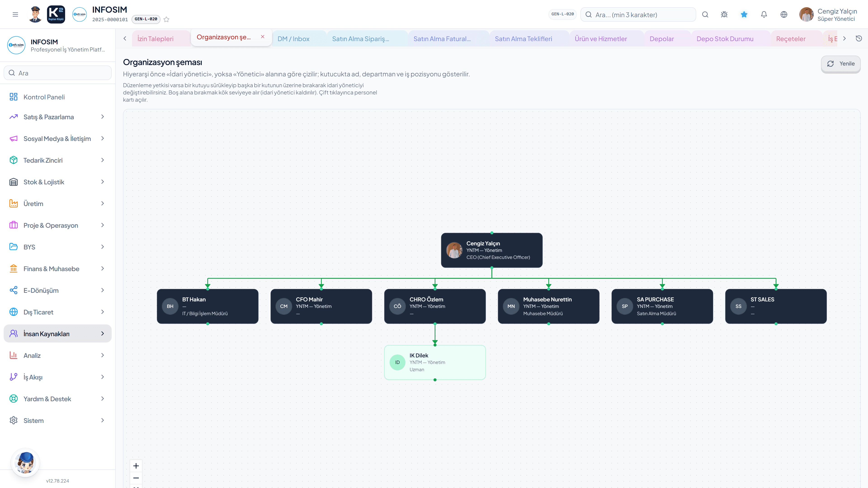Open the bug report icon
Image resolution: width=868 pixels, height=488 pixels.
(x=724, y=14)
